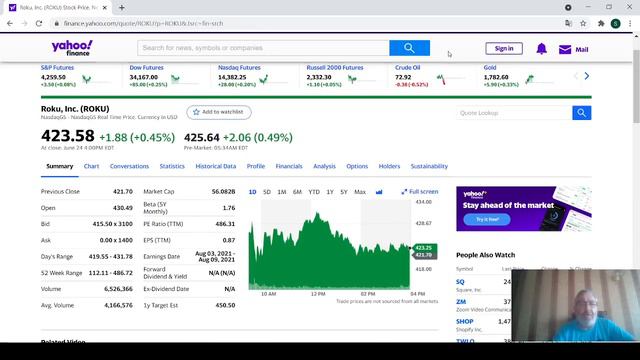Open a new browser tab with the plus icon
Viewport: 640px width, 360px height.
point(122,7)
